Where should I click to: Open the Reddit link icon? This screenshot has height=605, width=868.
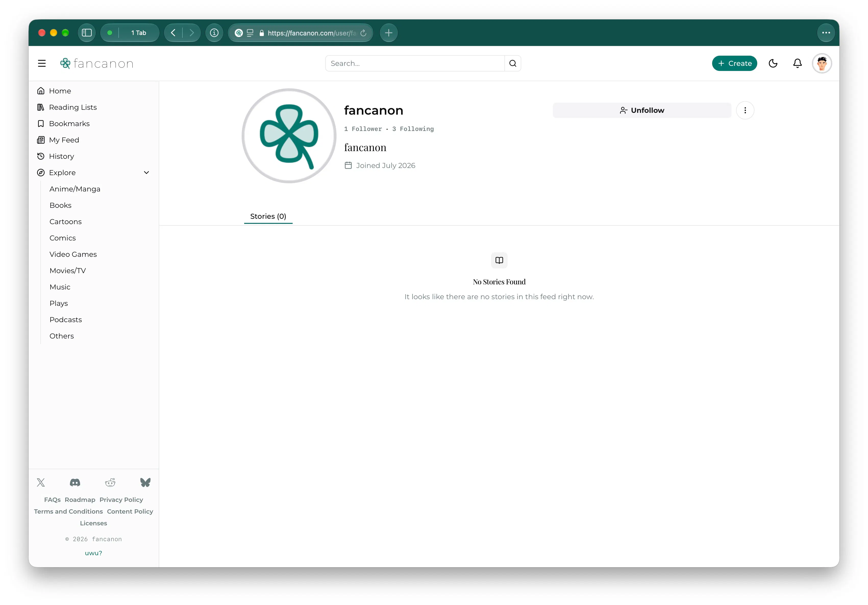pos(110,482)
